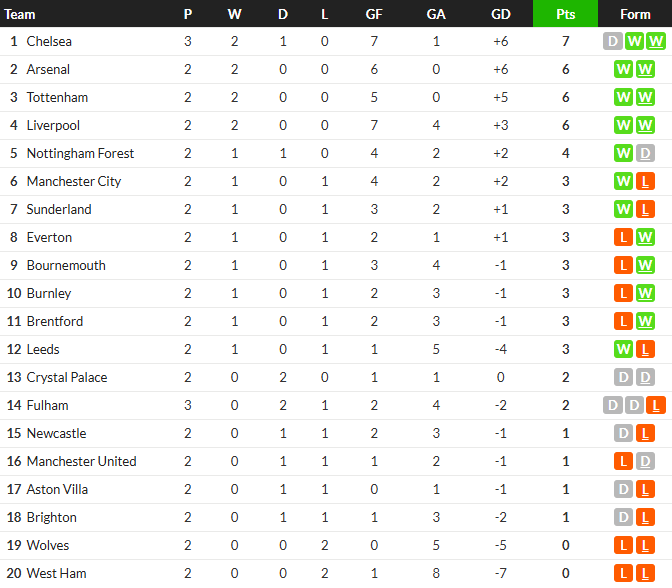The image size is (672, 588).
Task: Select the Crystal Palace team name
Action: (x=67, y=378)
